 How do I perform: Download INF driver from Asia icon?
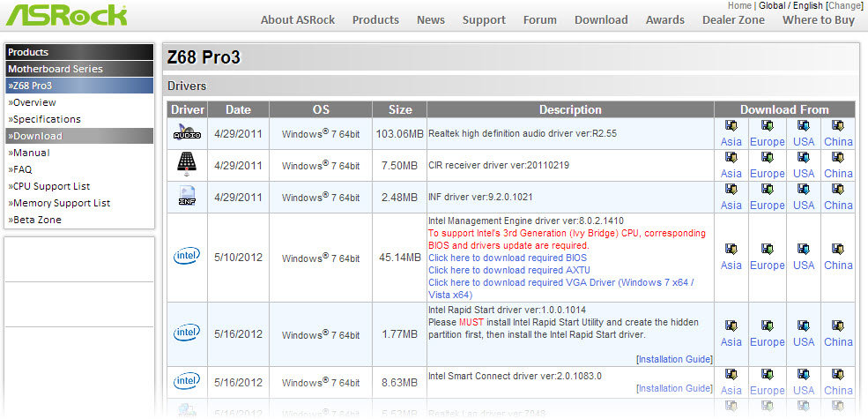731,189
